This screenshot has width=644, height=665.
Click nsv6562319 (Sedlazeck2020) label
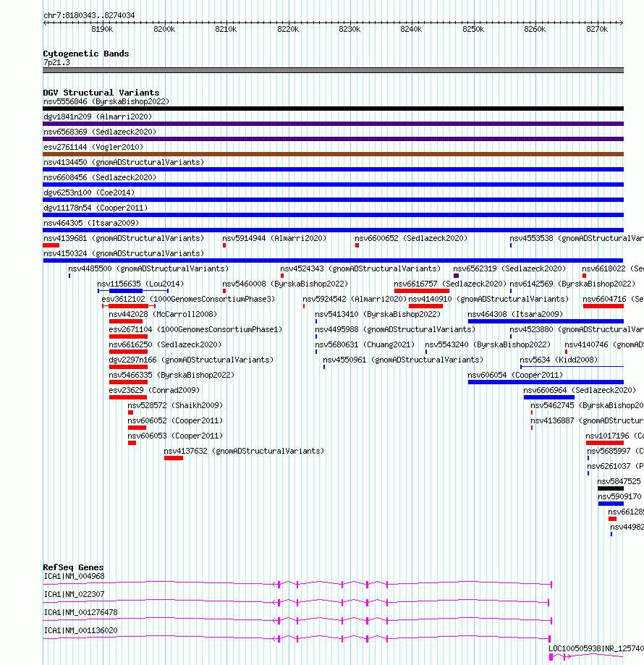pyautogui.click(x=509, y=269)
